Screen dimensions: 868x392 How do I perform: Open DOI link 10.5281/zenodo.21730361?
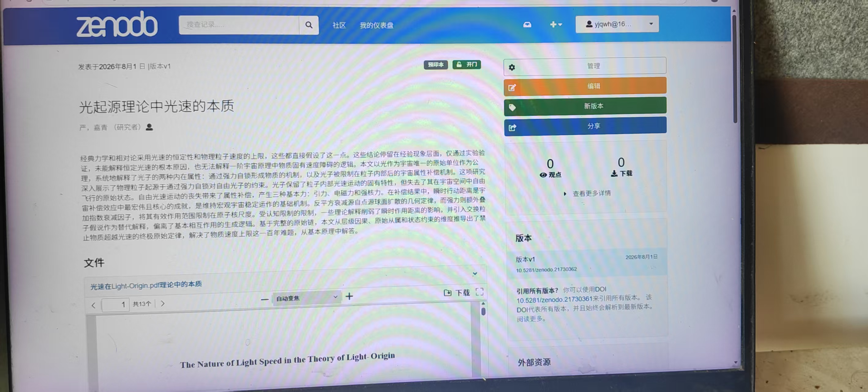(x=554, y=299)
